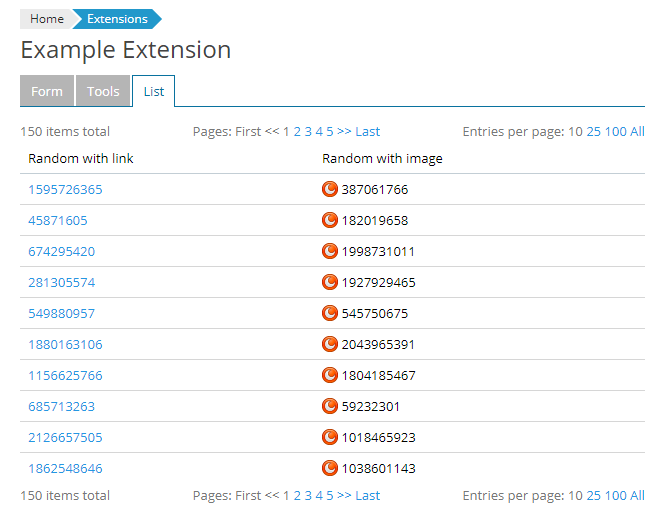Open the 1595726365 link
The height and width of the screenshot is (512, 661).
tap(65, 189)
